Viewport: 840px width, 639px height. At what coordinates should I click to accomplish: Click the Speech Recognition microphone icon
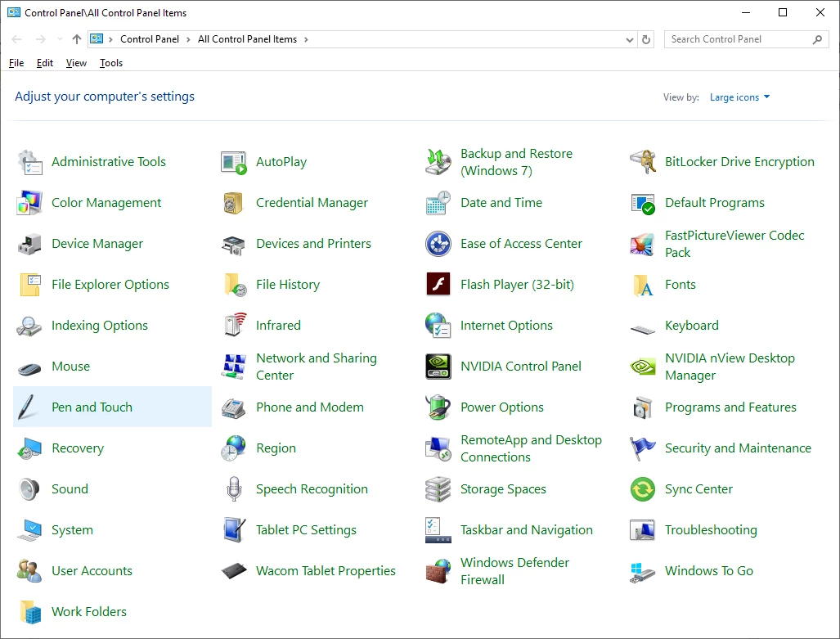coord(234,489)
